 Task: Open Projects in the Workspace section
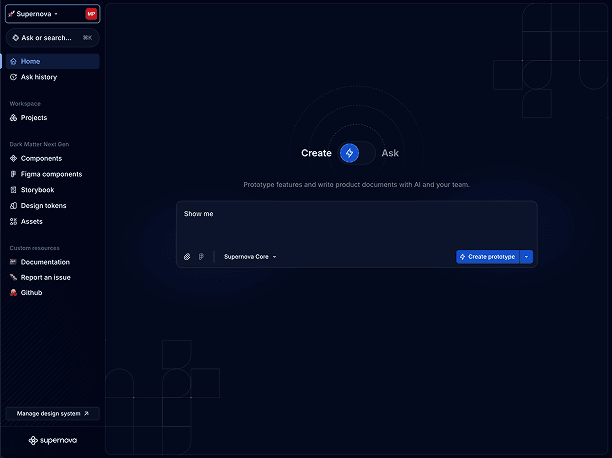33,118
